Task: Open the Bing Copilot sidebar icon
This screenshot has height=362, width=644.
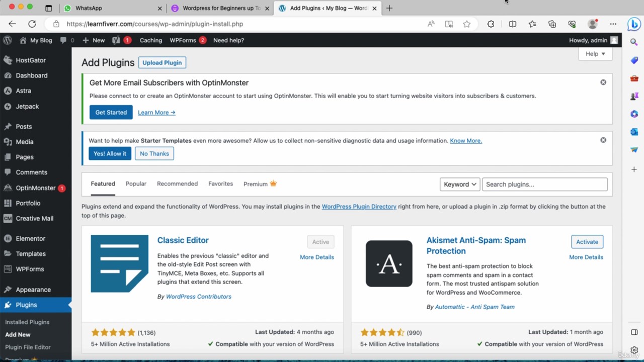Action: coord(633,24)
